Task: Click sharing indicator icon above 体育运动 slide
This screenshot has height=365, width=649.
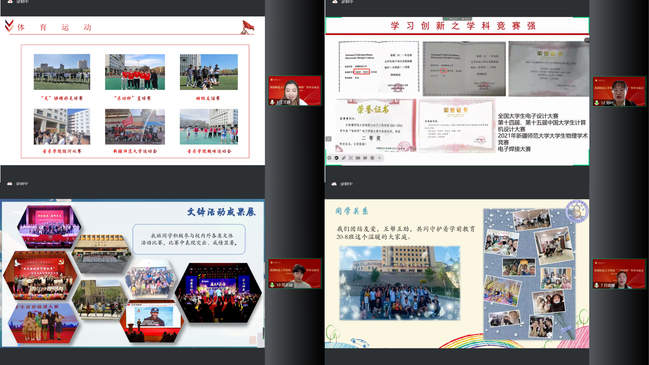Action: (10, 2)
